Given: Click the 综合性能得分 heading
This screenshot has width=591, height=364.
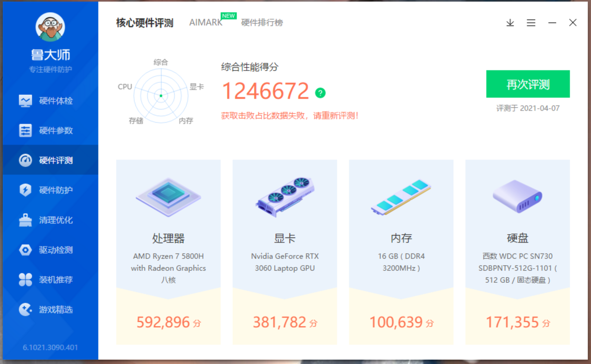Looking at the screenshot, I should pos(249,67).
